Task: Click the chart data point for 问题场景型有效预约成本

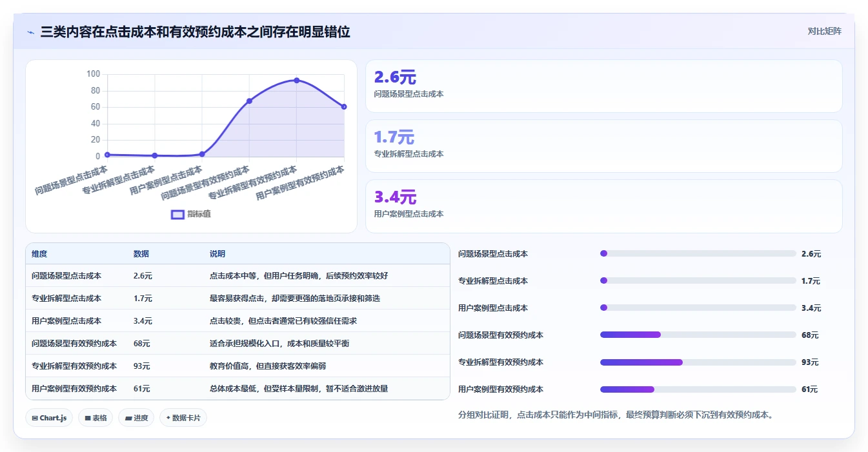Action: click(x=249, y=101)
